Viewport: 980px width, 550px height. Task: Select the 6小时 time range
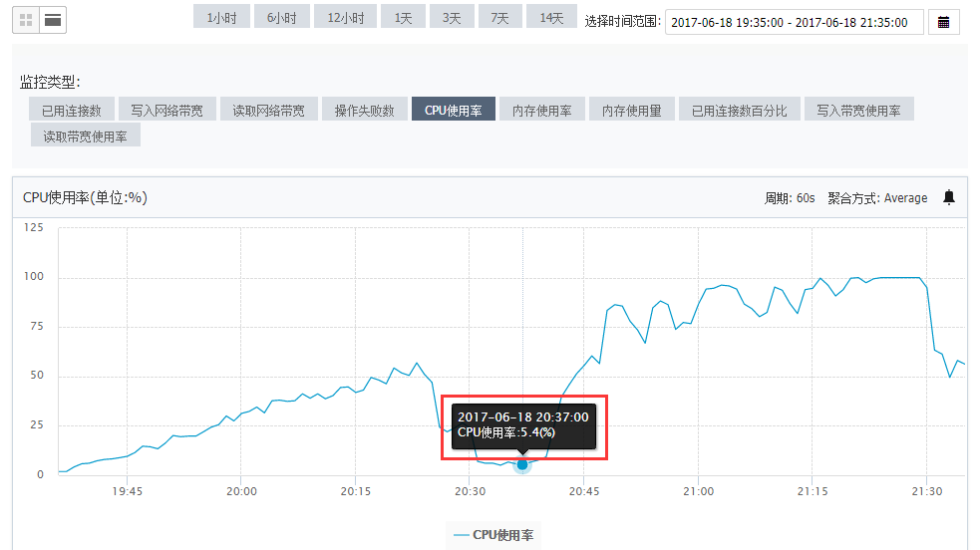(282, 17)
